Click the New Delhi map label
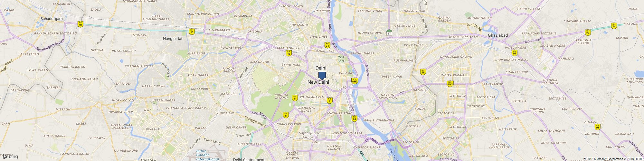 (x=318, y=82)
